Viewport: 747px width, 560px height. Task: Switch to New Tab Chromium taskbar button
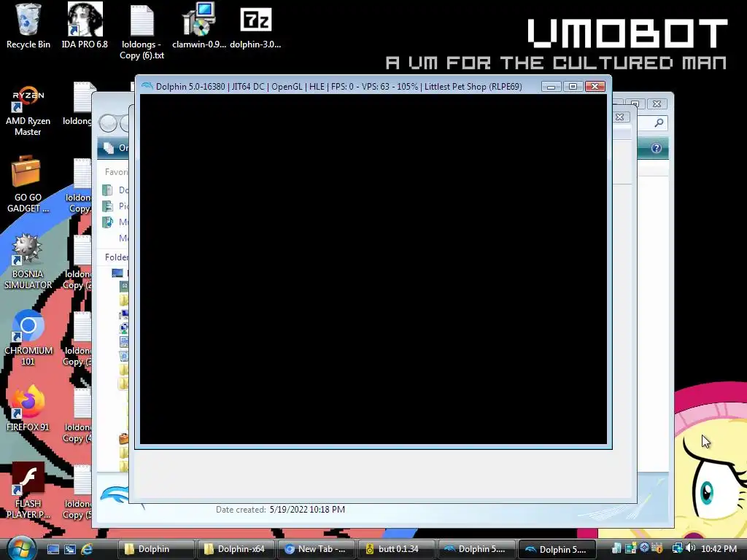[x=315, y=549]
